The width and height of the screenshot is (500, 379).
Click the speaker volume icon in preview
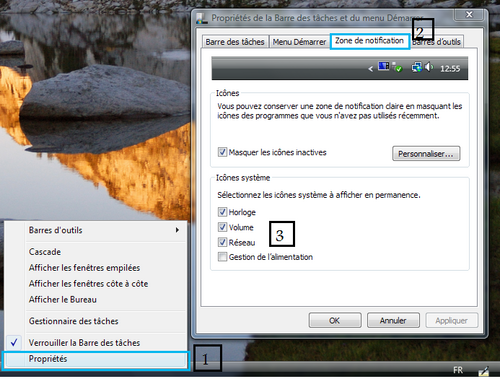(429, 67)
